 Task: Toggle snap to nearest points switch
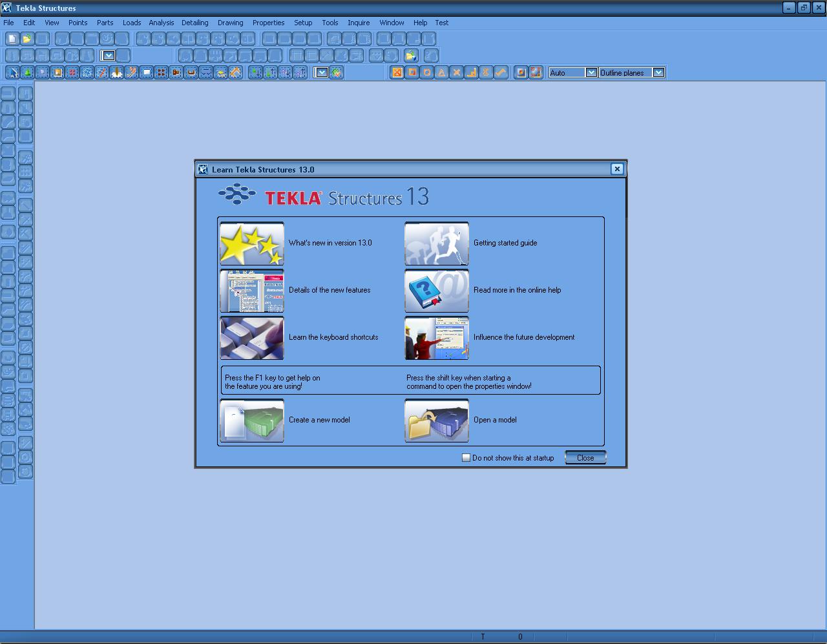(487, 72)
